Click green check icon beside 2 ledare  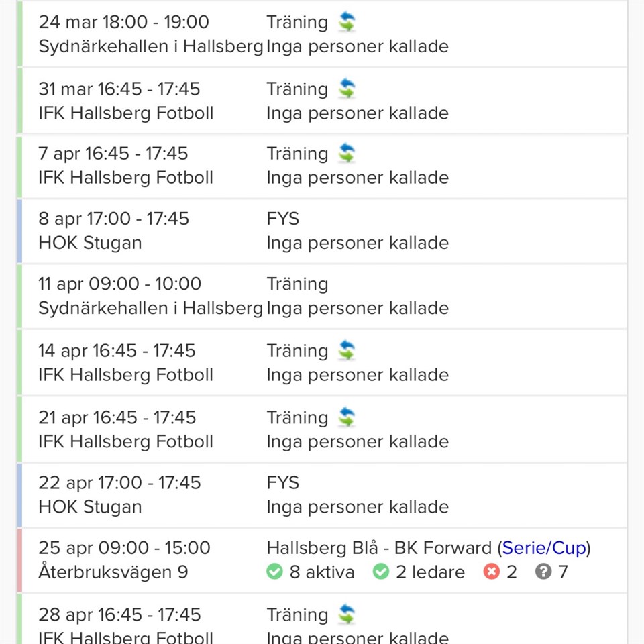coord(381,572)
